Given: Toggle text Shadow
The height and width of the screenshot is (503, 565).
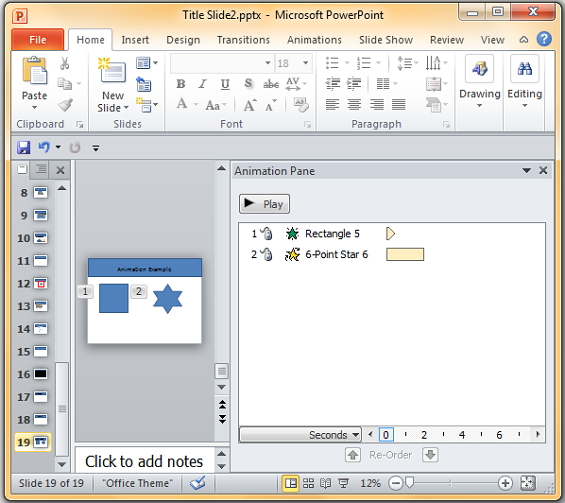Looking at the screenshot, I should [248, 84].
